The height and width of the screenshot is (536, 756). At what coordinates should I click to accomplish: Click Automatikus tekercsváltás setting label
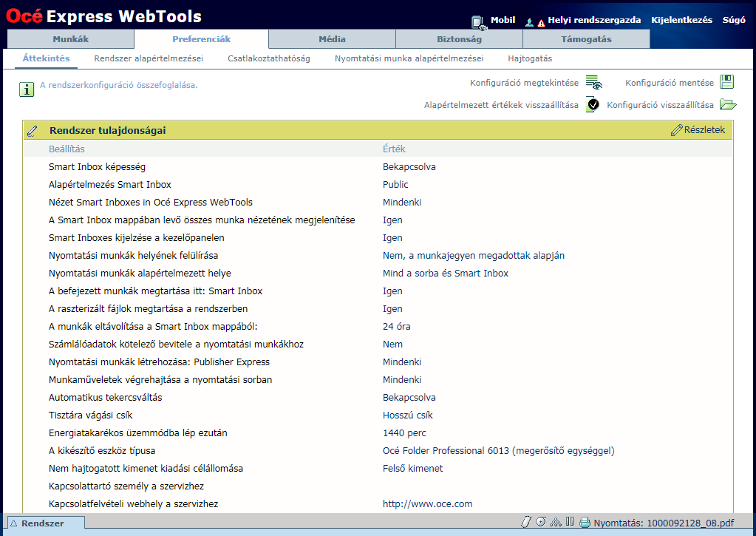click(x=105, y=398)
